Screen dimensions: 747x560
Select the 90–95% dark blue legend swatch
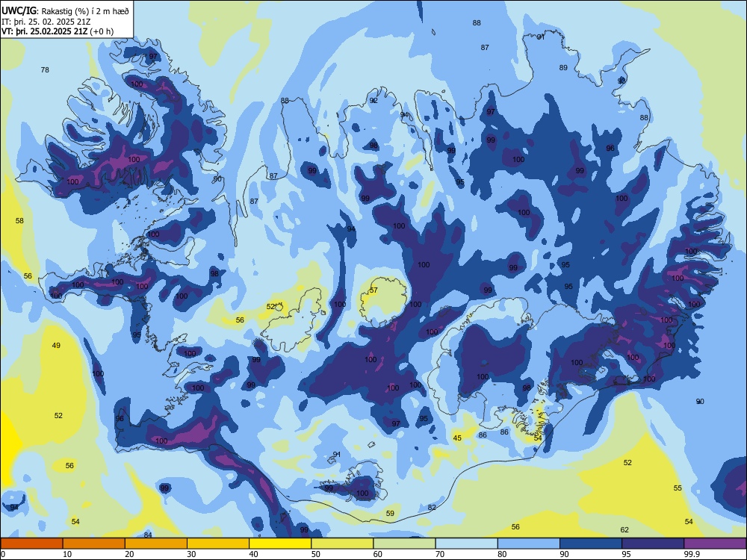point(591,544)
